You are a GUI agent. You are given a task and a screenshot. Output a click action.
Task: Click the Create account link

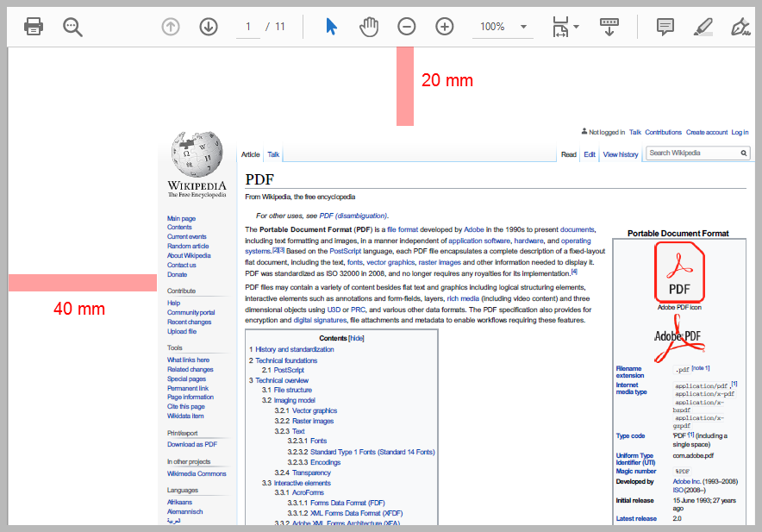pos(707,132)
